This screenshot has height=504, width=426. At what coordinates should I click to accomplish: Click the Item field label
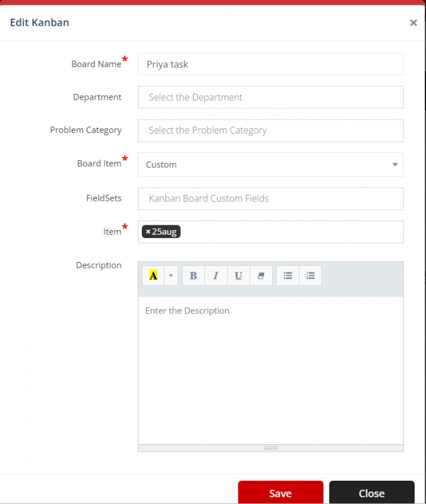pyautogui.click(x=112, y=231)
